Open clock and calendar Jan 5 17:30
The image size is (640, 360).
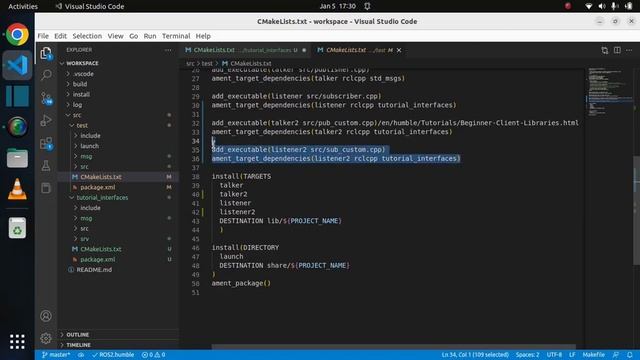pos(338,6)
